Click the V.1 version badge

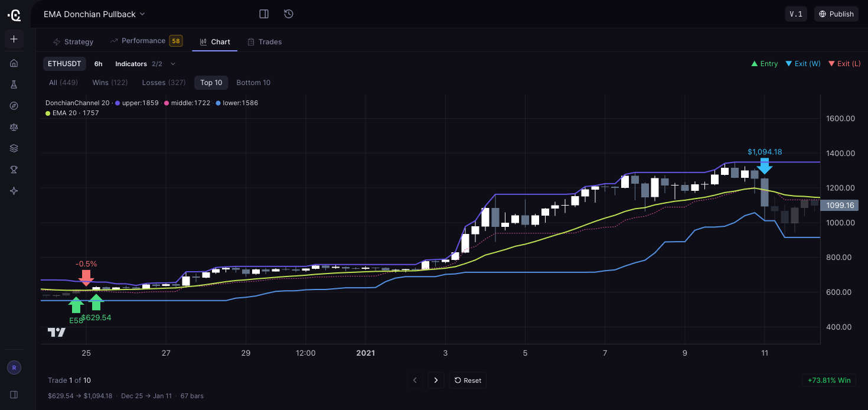point(796,14)
